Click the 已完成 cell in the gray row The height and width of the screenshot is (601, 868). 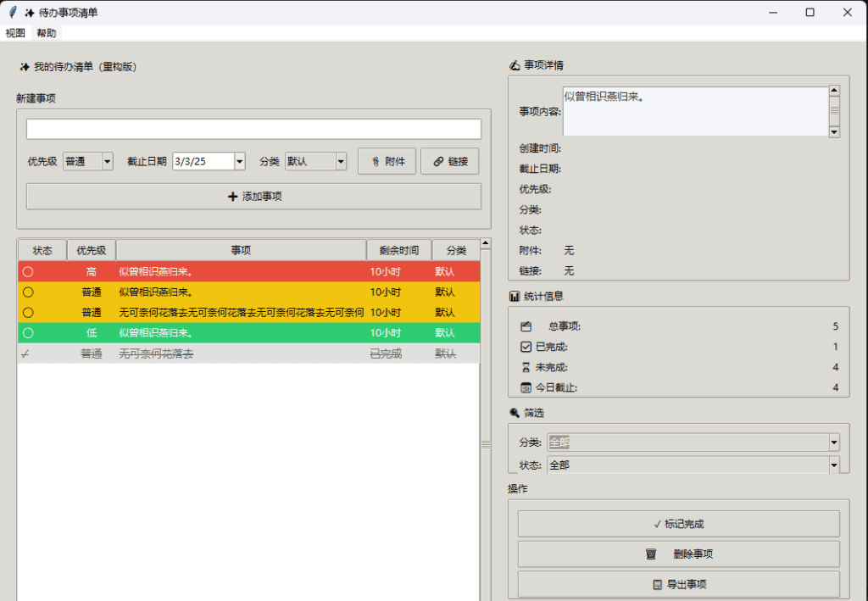[386, 353]
